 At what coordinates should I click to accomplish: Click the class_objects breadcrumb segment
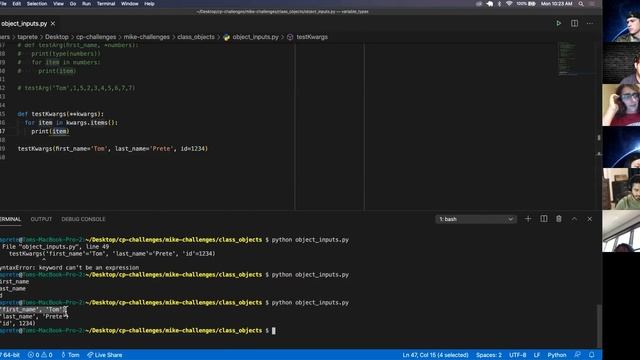pyautogui.click(x=196, y=37)
